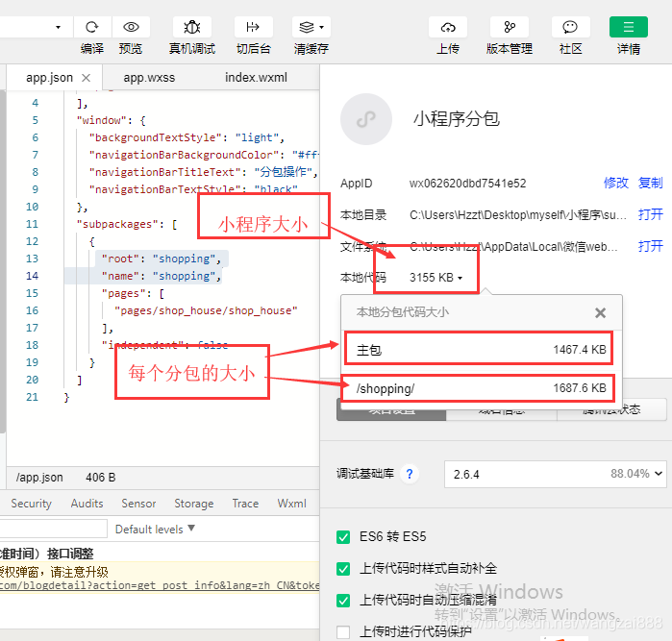Open the 预览 preview eye icon
Image resolution: width=672 pixels, height=641 pixels.
[131, 28]
